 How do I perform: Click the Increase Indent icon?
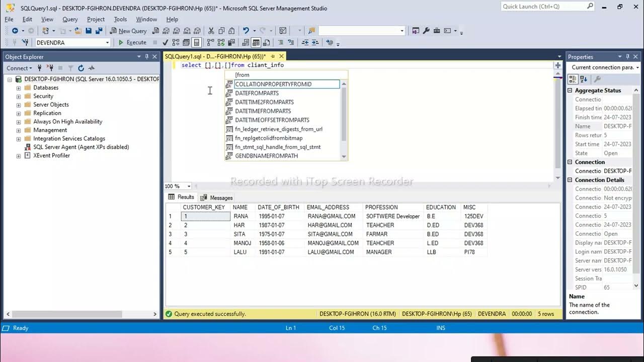point(315,43)
